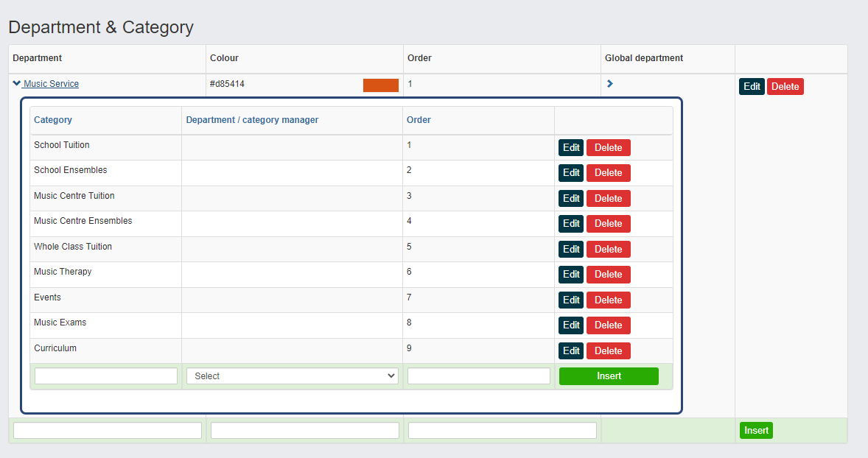Edit the Whole Class Tuition category

[571, 250]
